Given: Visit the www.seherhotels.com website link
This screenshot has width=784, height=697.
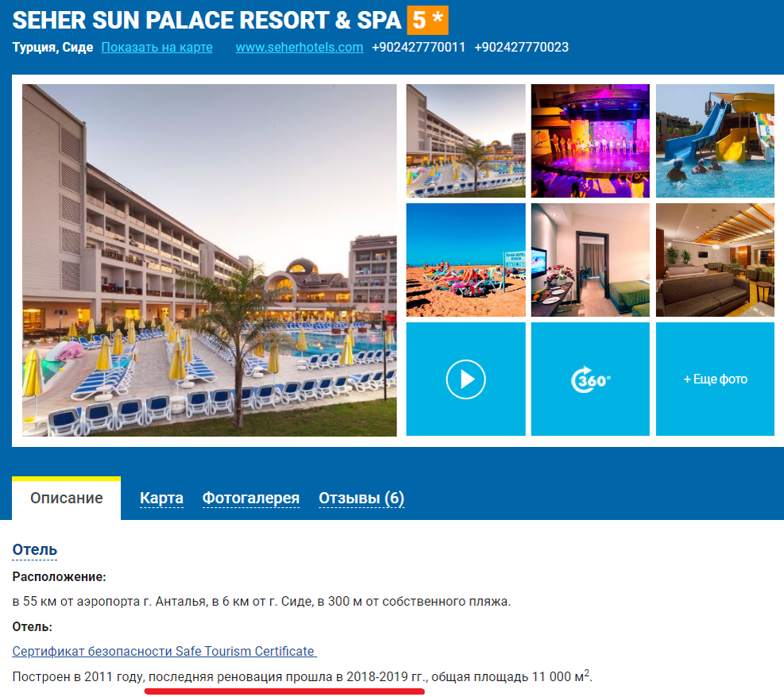Looking at the screenshot, I should coord(299,48).
